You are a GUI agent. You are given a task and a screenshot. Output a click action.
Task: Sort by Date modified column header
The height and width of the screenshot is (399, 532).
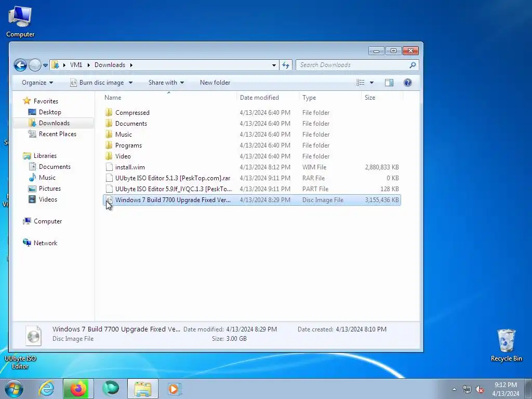[x=268, y=97]
